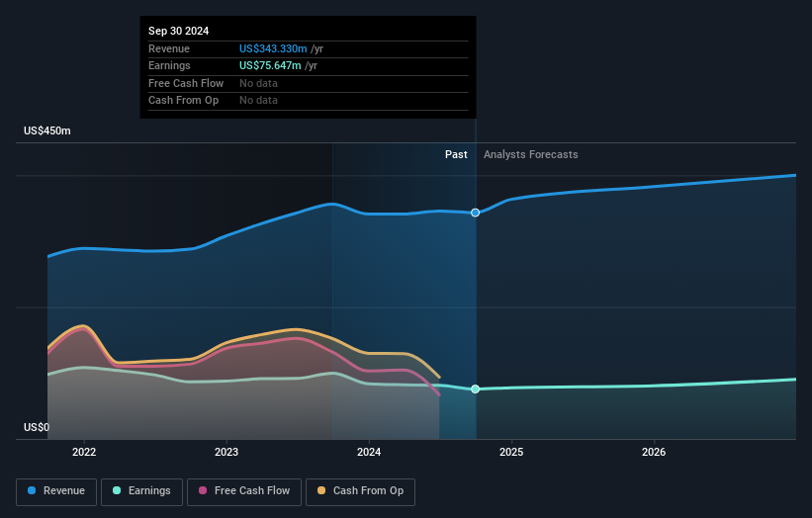The width and height of the screenshot is (812, 518).
Task: Click the 2024 x-axis label
Action: [x=369, y=453]
